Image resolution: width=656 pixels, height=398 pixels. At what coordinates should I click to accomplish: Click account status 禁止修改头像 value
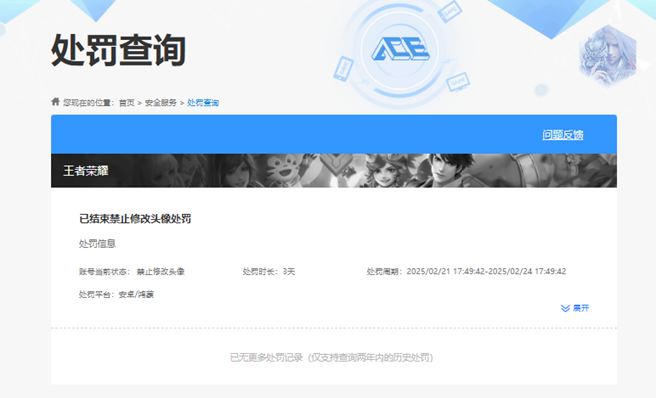[161, 271]
